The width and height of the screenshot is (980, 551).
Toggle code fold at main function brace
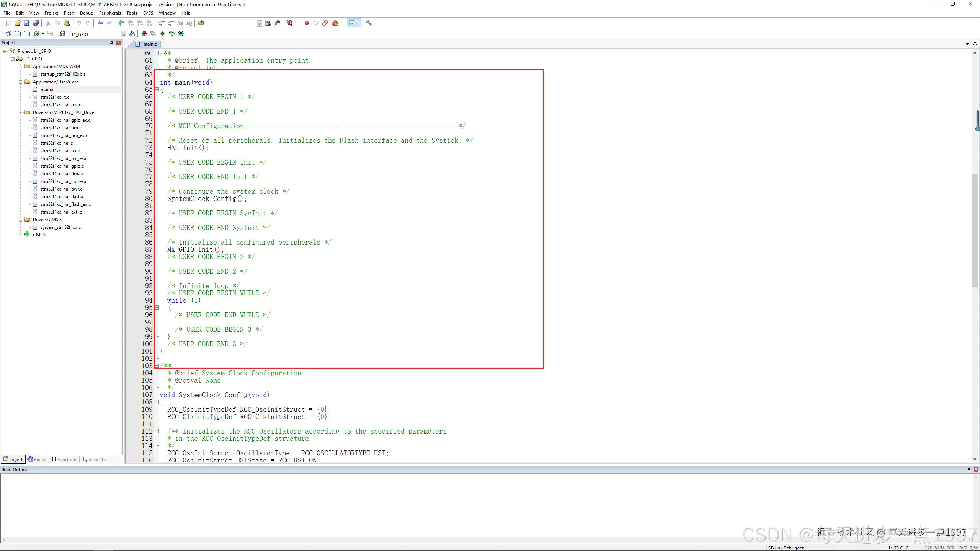pos(157,90)
